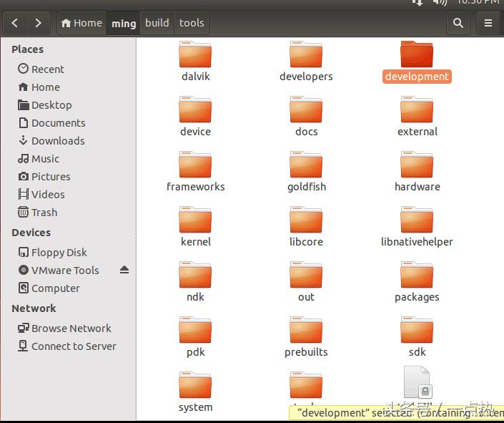504x423 pixels.
Task: Select the goldfish folder icon
Action: tap(306, 164)
